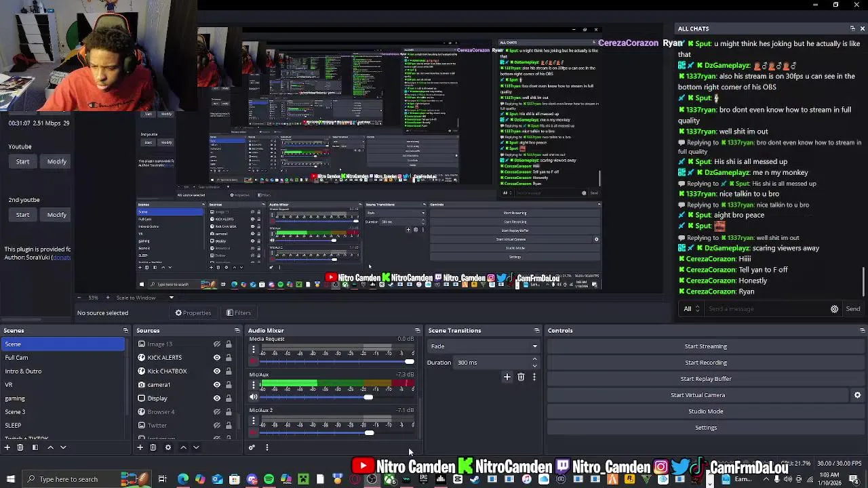This screenshot has height=488, width=868.
Task: Hide the KICK ALERTS source
Action: 217,358
